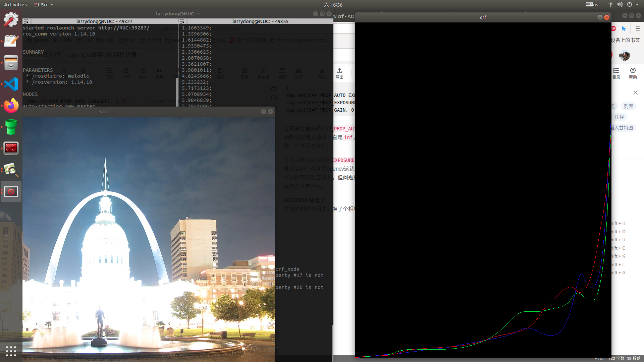Switch to Visual Studio Code from dock
Image resolution: width=644 pixels, height=362 pixels.
pyautogui.click(x=11, y=84)
